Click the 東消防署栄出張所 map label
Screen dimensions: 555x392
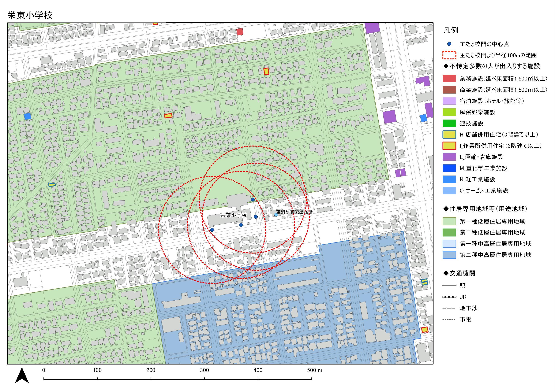click(x=294, y=212)
